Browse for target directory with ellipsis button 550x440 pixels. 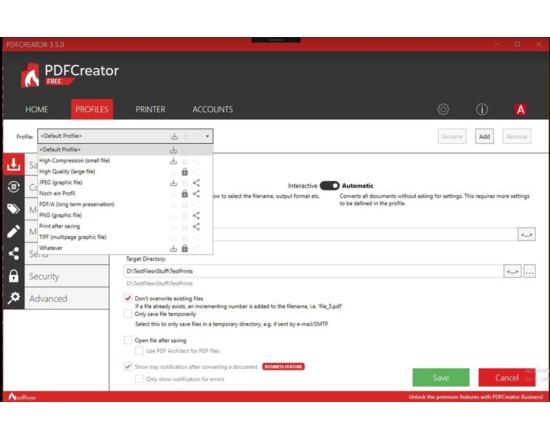[530, 271]
